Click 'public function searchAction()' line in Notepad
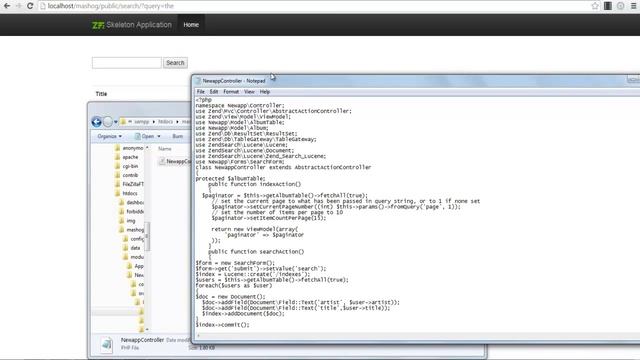The width and height of the screenshot is (640, 360). coord(256,252)
